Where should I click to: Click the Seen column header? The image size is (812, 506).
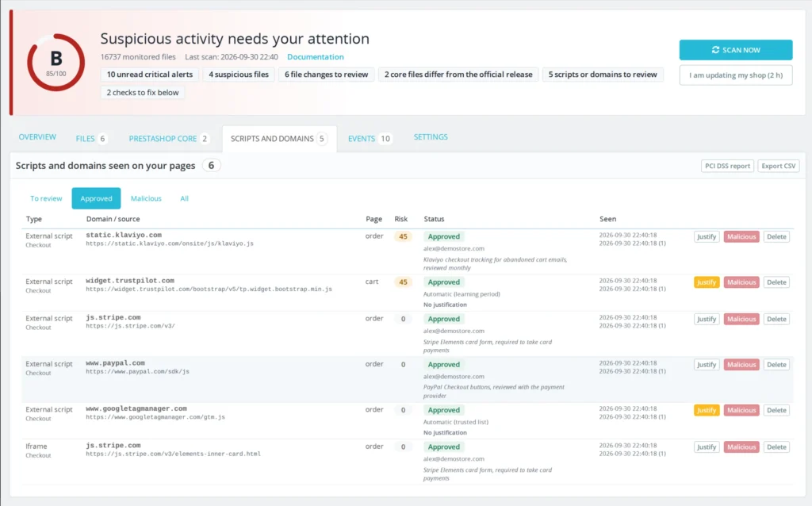(608, 219)
